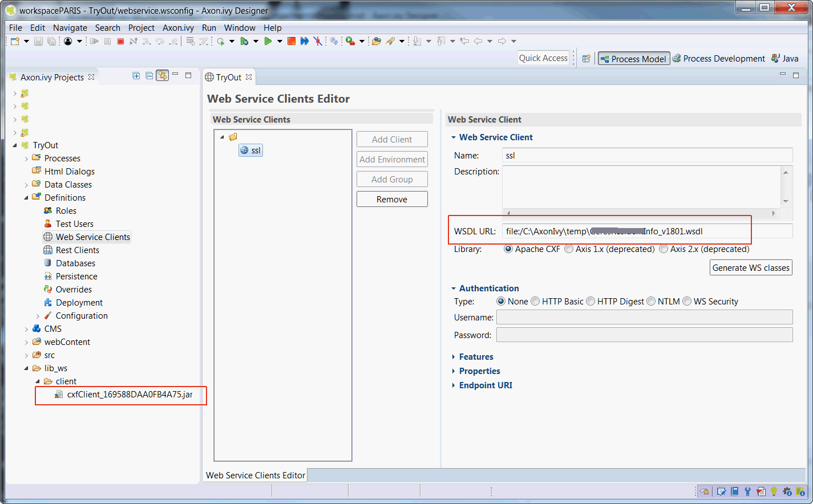Click the Description box's vertical scrollbar
Screen dimensions: 813x504
[786, 186]
